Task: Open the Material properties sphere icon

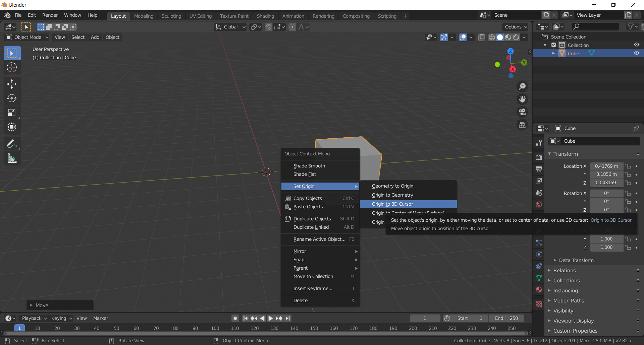Action: tap(539, 289)
